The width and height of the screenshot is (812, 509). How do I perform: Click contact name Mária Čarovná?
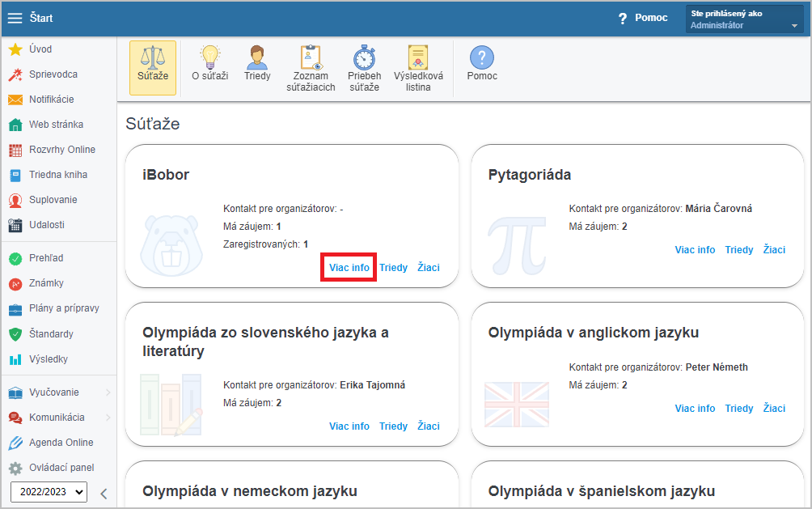[719, 208]
